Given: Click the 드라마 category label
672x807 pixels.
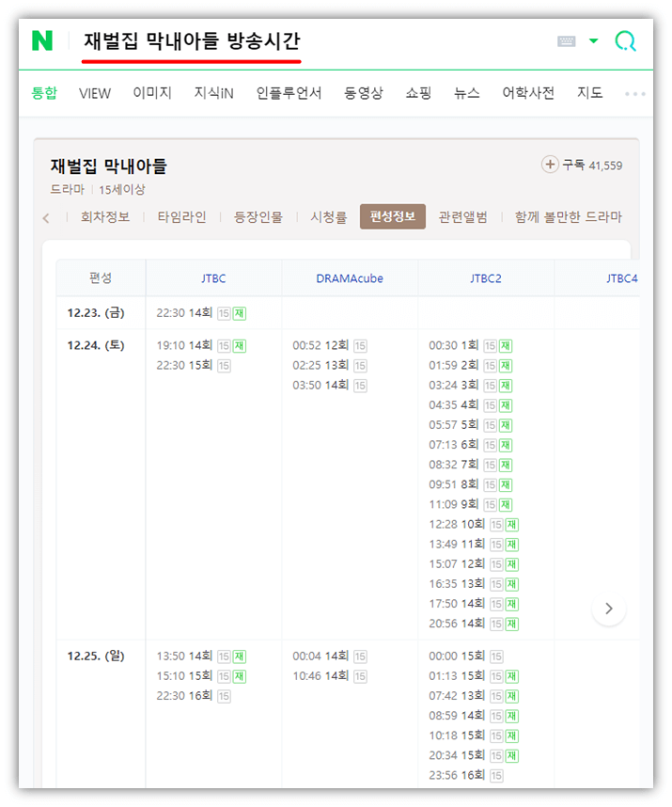Looking at the screenshot, I should (x=68, y=190).
